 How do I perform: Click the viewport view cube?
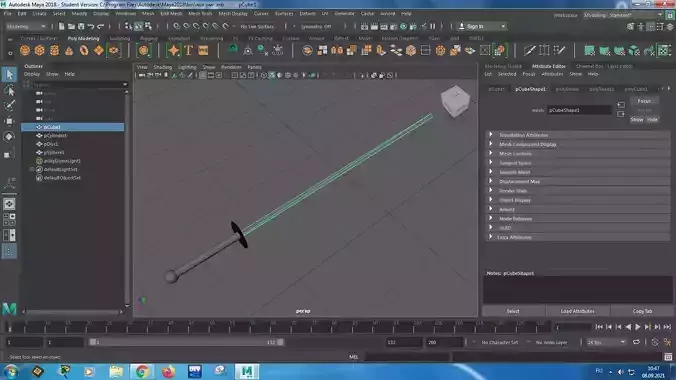pyautogui.click(x=455, y=101)
